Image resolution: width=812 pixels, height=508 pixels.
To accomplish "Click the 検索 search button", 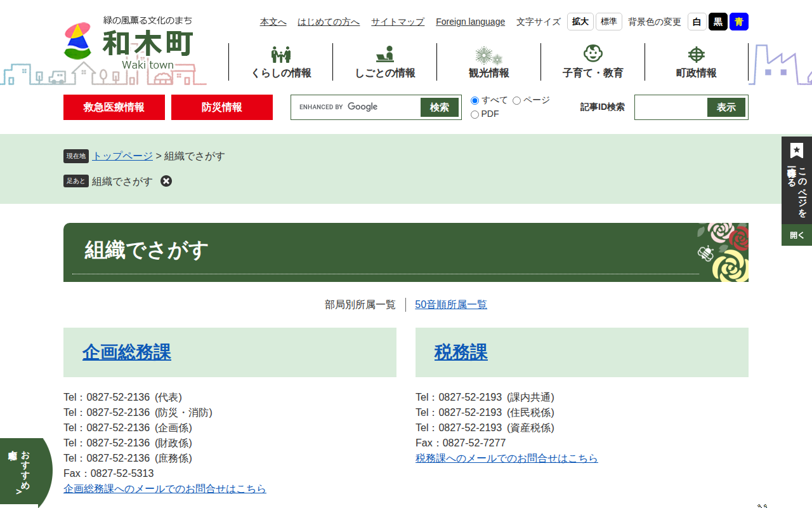I will click(x=440, y=107).
